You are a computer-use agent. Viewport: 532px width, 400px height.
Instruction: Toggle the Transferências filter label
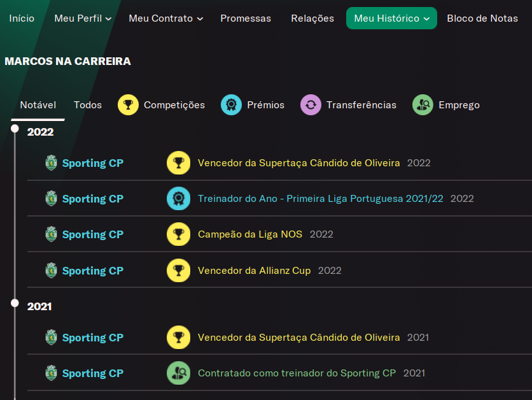point(361,105)
